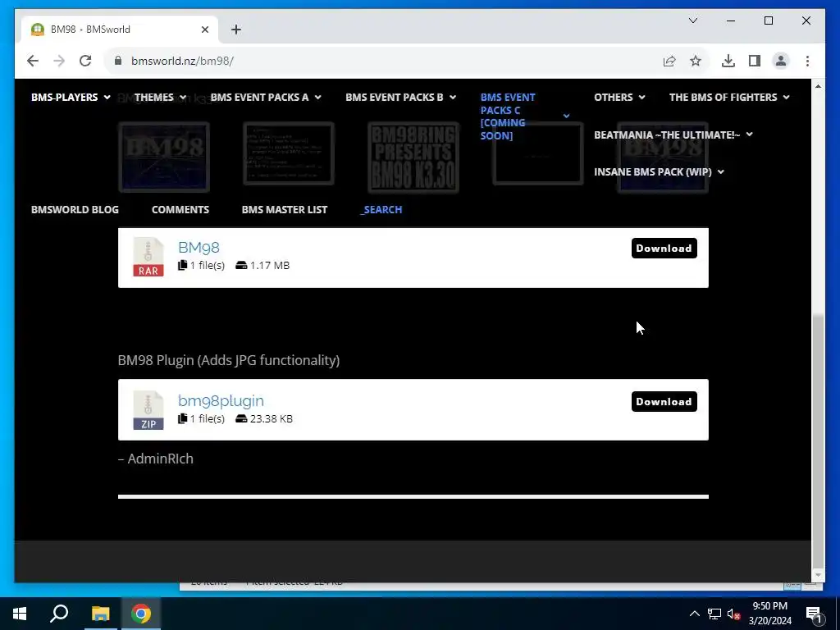Screen dimensions: 840x630
Task: Click the forward navigation arrow
Action: pos(59,61)
